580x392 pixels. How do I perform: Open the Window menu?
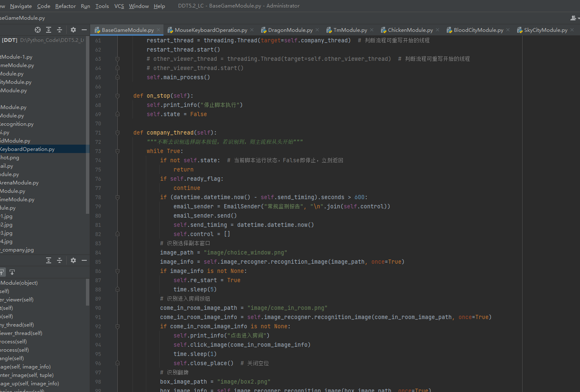pyautogui.click(x=139, y=6)
